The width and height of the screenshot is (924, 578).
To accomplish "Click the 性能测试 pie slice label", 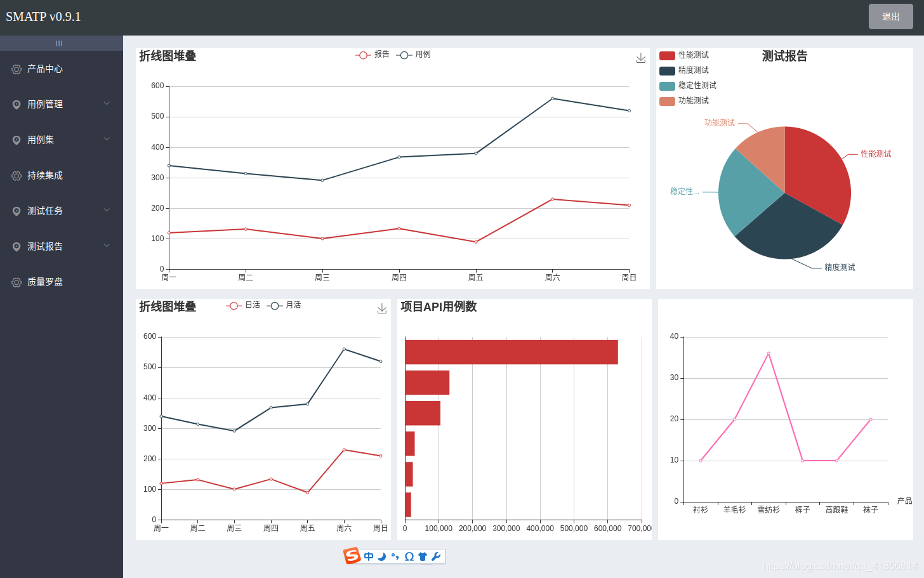I will pos(876,154).
